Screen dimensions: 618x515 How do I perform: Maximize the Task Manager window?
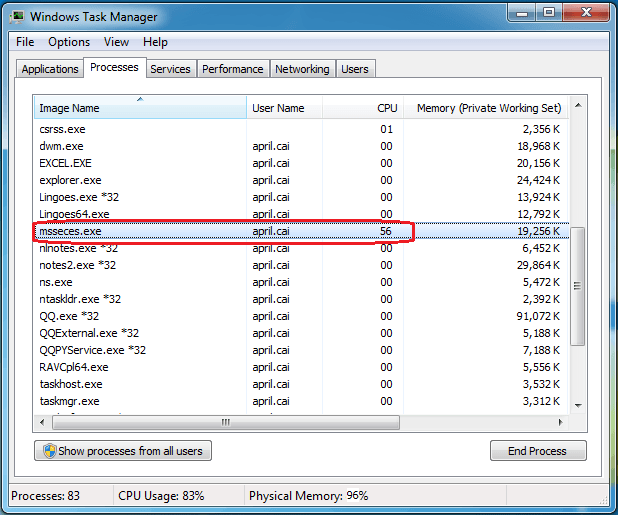coord(549,13)
